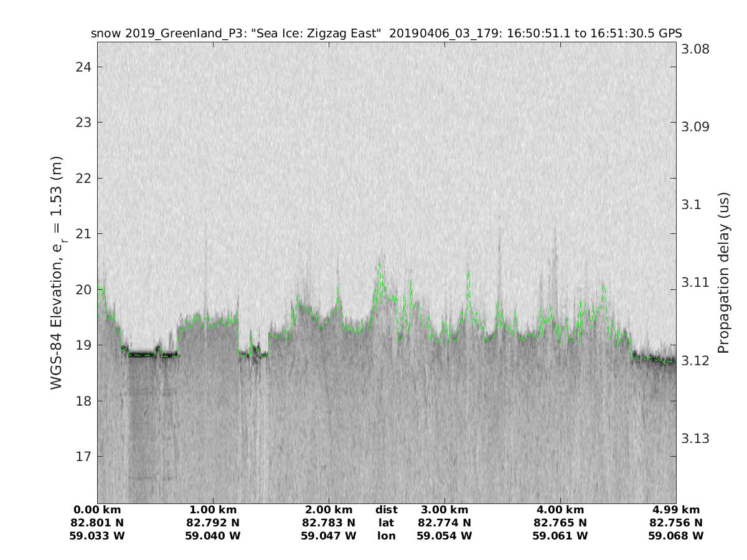Click the "1.00 km" distance label
Viewport: 747px width, 560px height.
pyautogui.click(x=213, y=510)
